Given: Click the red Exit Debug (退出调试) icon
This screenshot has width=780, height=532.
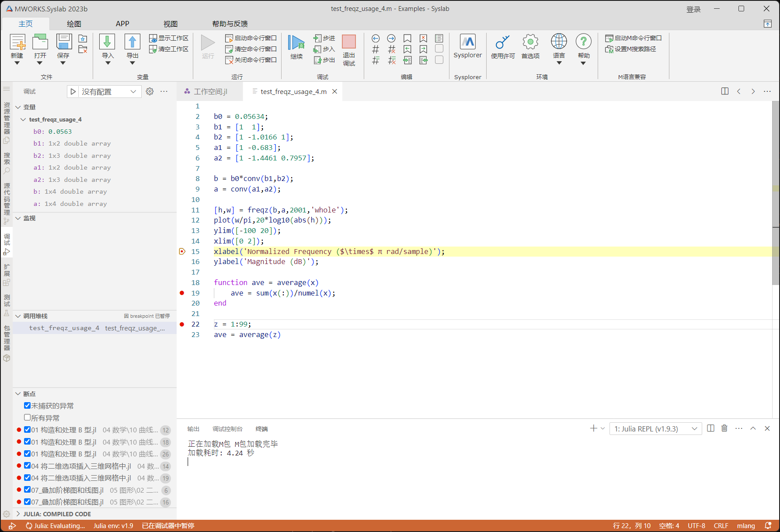Looking at the screenshot, I should (348, 42).
